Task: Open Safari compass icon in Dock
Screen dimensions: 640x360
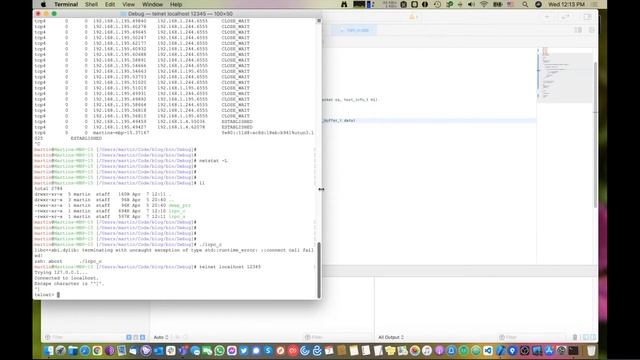Action: 85,351
